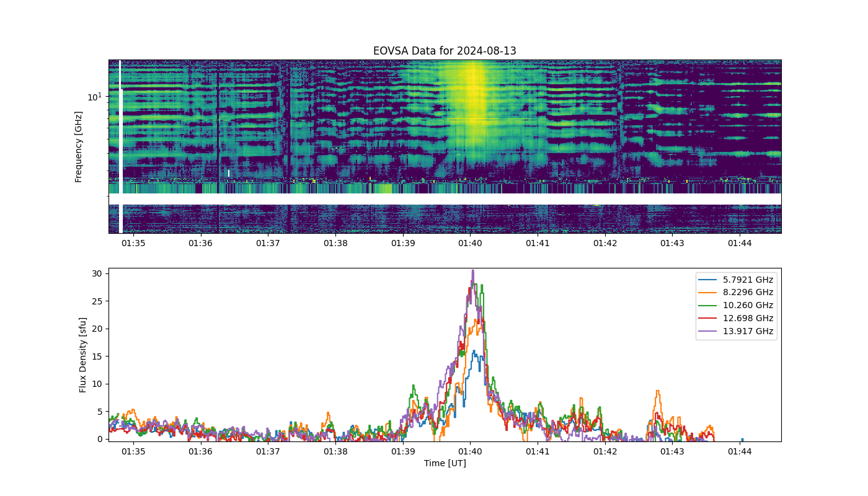Click the 25 tick on the flux density axis
The image size is (868, 496).
[99, 301]
